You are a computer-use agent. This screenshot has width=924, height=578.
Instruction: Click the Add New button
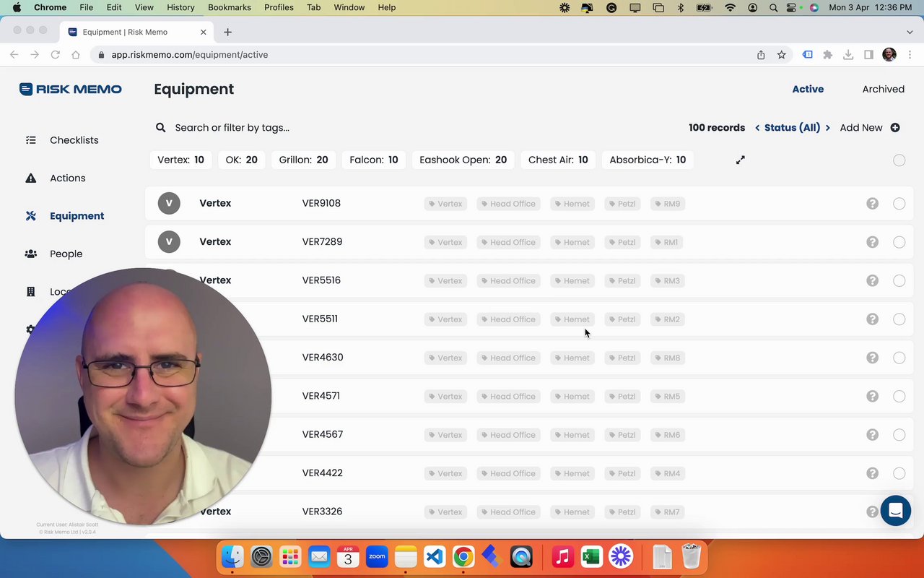[870, 128]
